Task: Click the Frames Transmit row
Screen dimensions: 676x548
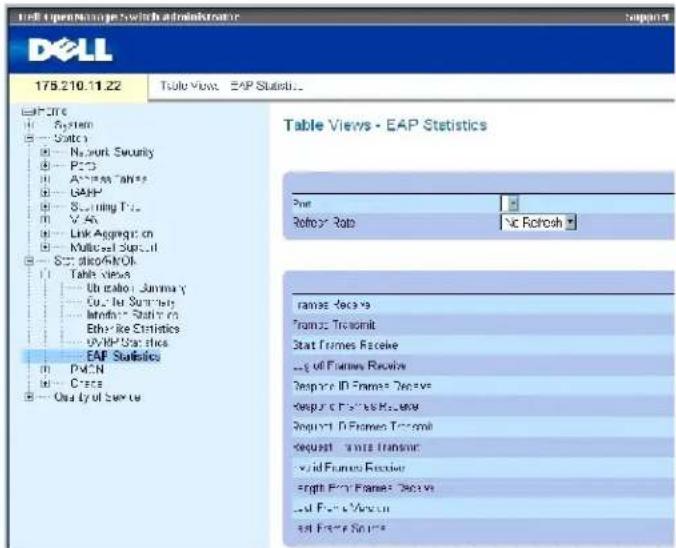Action: [x=482, y=325]
